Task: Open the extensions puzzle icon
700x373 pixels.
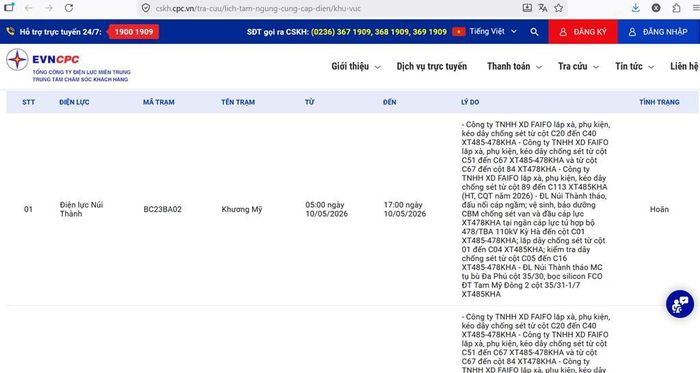Action: coord(676,8)
